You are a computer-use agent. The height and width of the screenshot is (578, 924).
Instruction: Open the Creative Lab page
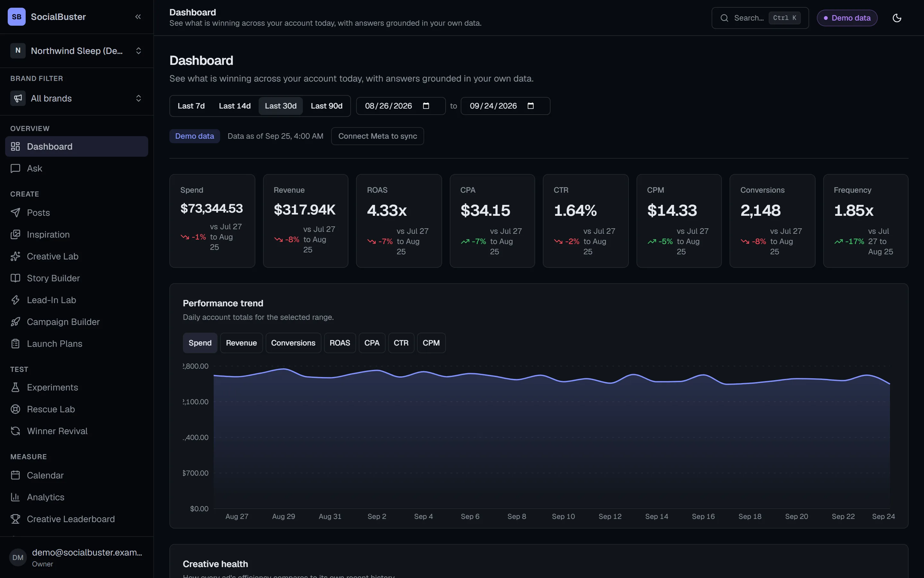[77, 256]
